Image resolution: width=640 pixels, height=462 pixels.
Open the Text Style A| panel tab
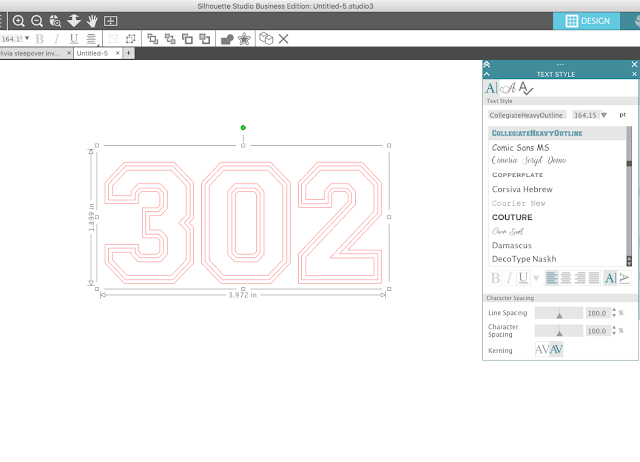tap(491, 88)
